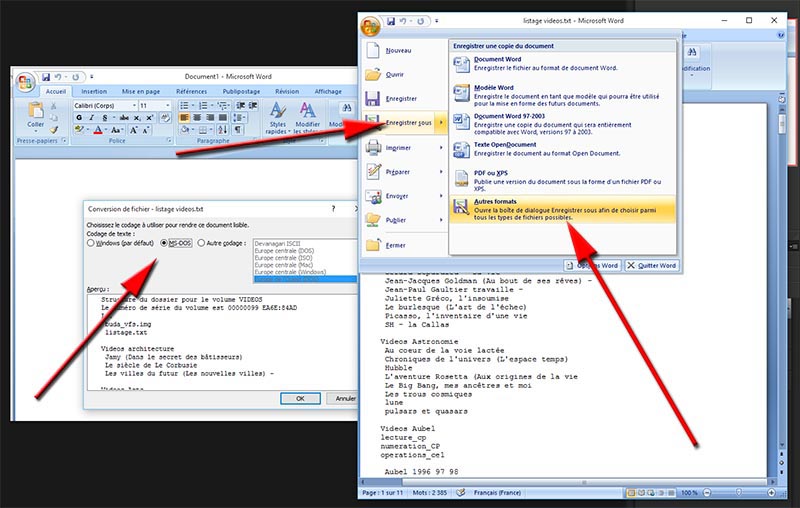
Task: Click the Save icon in the listage videos.txt toolbar
Action: click(391, 21)
